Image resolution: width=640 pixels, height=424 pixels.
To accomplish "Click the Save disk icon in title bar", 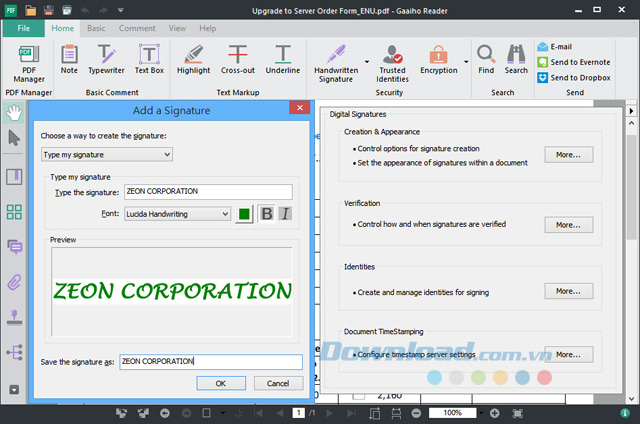I will 48,10.
